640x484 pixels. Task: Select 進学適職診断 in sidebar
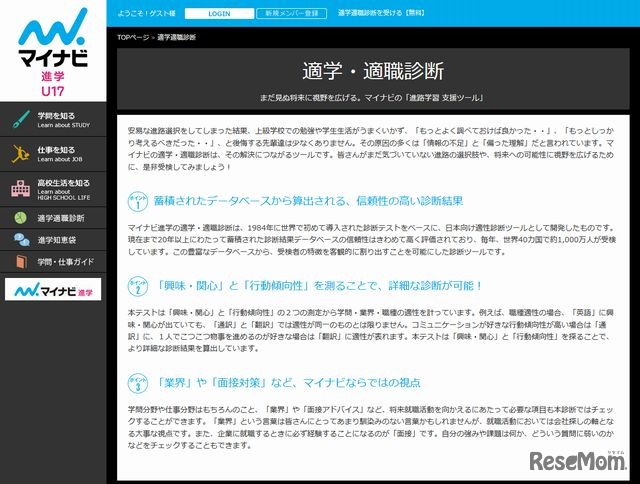[53, 218]
